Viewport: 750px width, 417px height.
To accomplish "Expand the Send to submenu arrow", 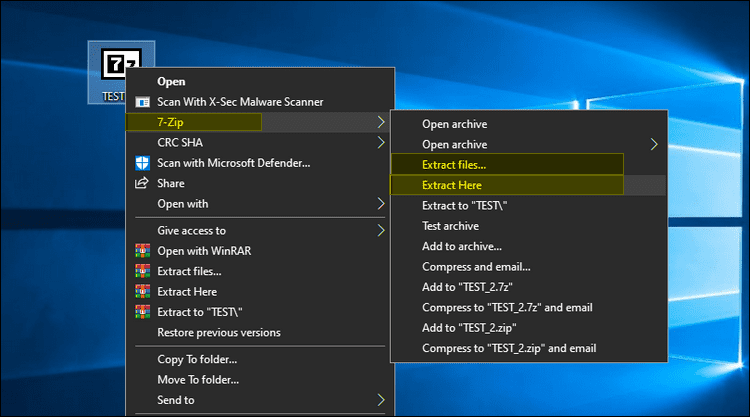I will (381, 400).
